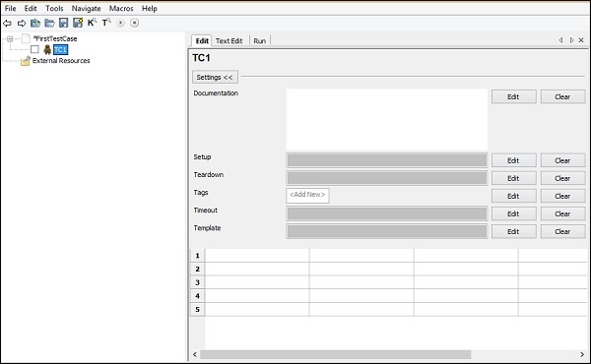Open the Macros menu
Image resolution: width=591 pixels, height=364 pixels.
click(121, 8)
